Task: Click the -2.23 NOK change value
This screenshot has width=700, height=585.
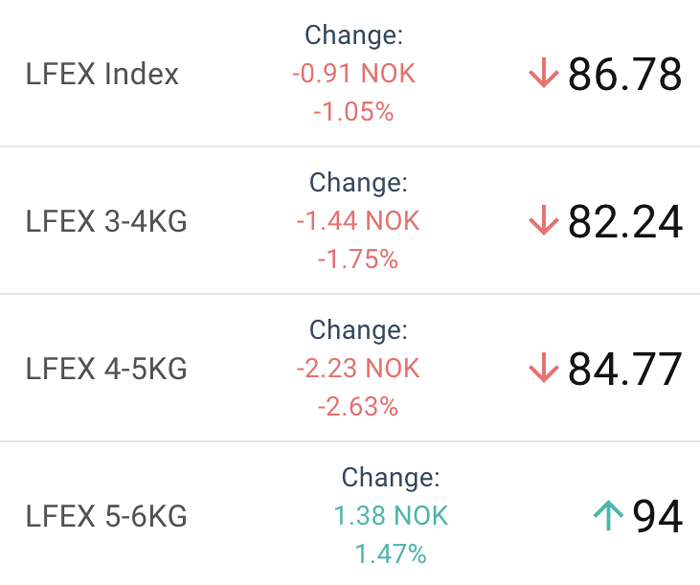Action: [x=358, y=368]
